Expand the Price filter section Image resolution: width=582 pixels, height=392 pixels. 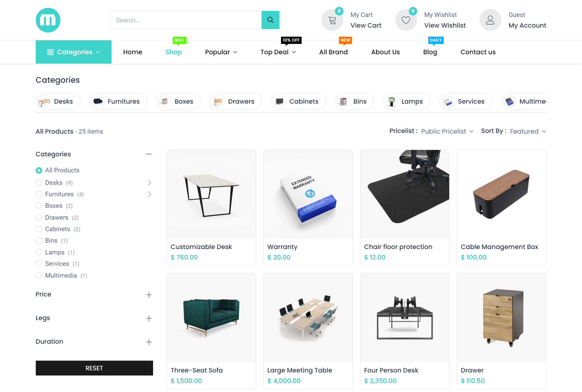149,295
